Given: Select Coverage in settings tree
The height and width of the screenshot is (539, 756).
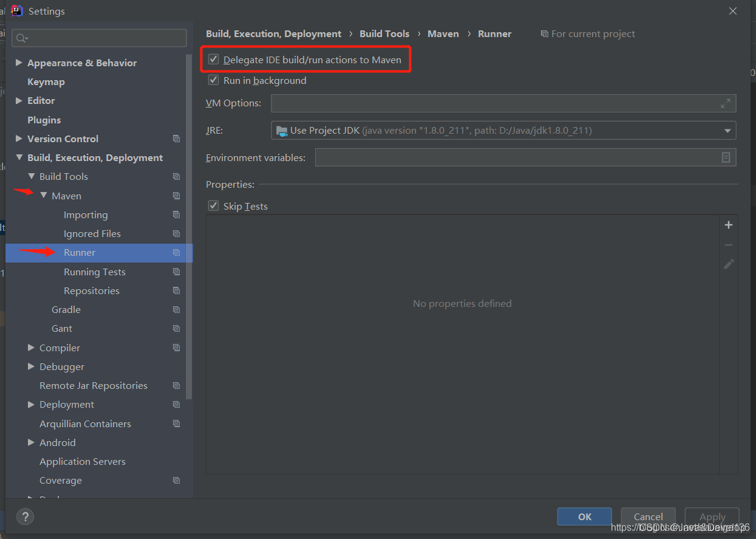Looking at the screenshot, I should [x=61, y=480].
